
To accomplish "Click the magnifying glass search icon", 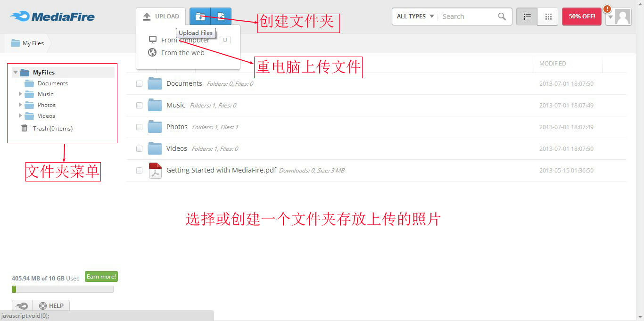I will [502, 16].
